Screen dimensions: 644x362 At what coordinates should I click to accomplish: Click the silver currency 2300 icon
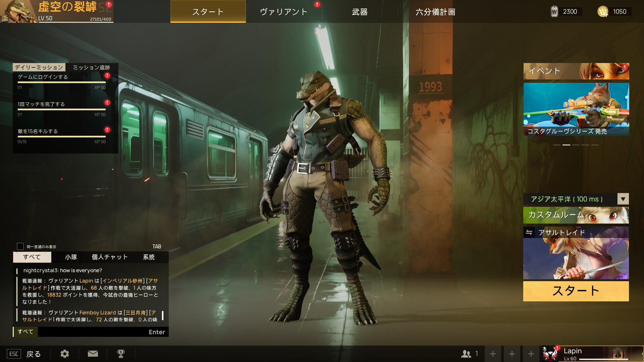(554, 12)
